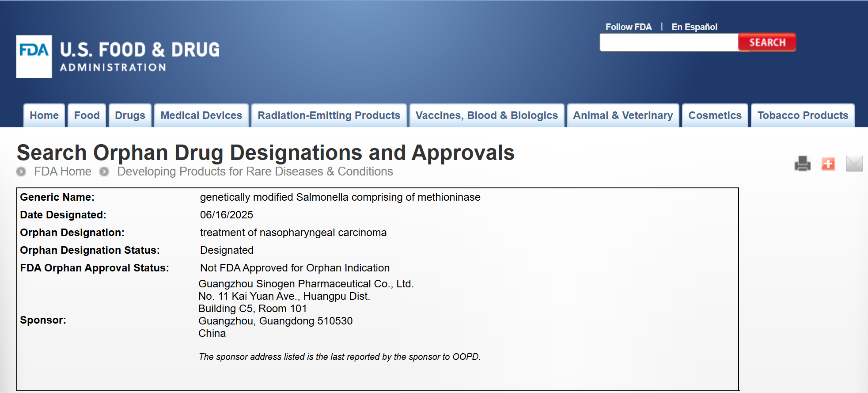This screenshot has width=868, height=393.
Task: Open the Follow FDA link
Action: 629,27
